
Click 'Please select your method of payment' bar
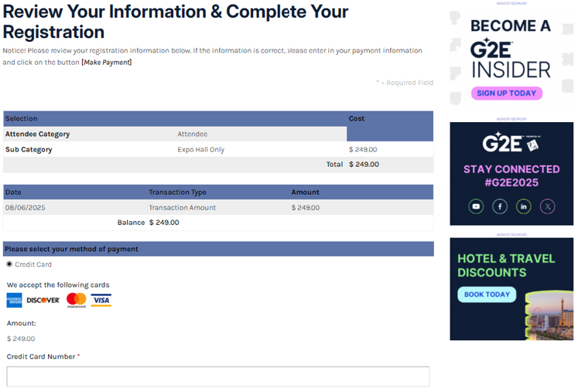coord(218,249)
